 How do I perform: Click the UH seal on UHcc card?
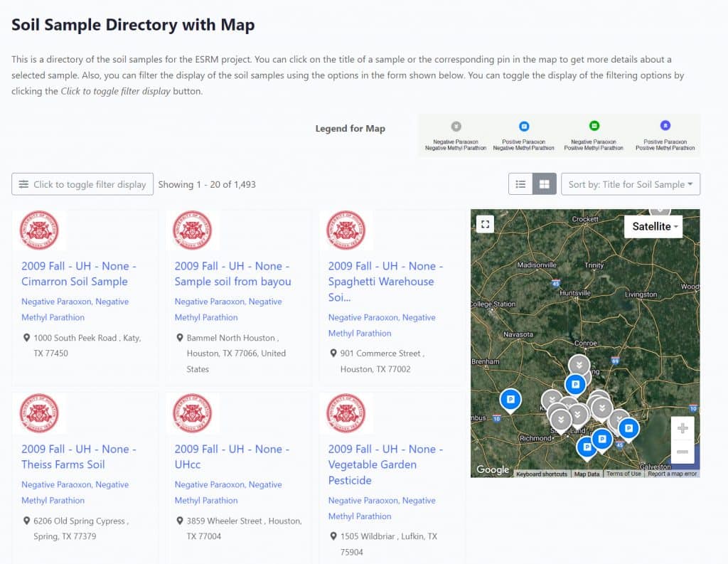[192, 413]
